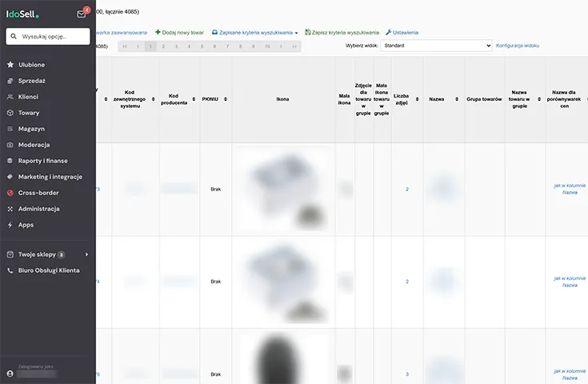Image resolution: width=588 pixels, height=384 pixels.
Task: Open Ustawienia settings link
Action: tap(402, 33)
